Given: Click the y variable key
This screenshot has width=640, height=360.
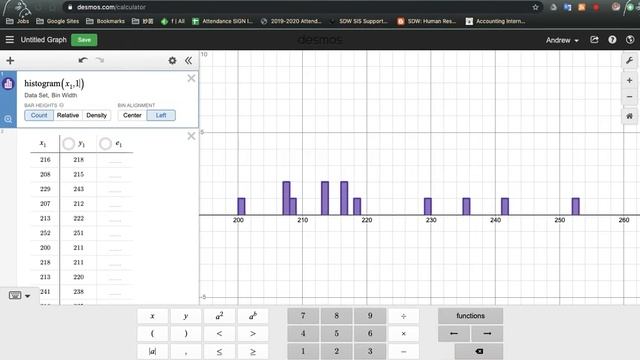Looking at the screenshot, I should point(186,316).
